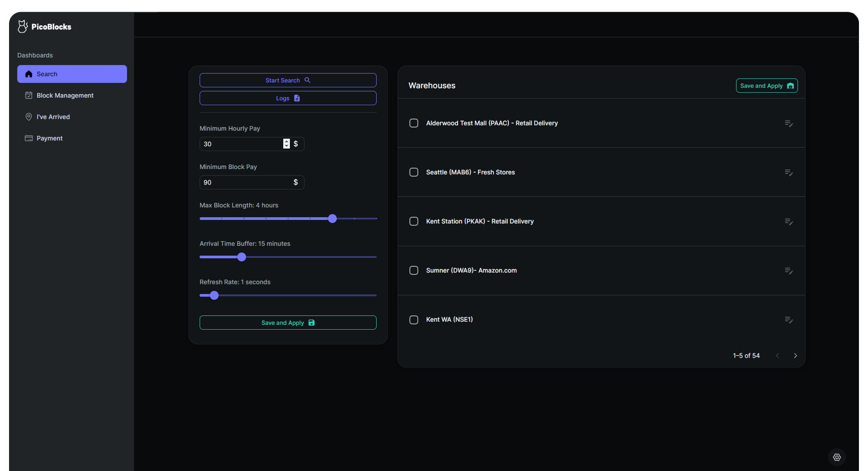Click edit icon for Seattle (MAB6) row
Image resolution: width=868 pixels, height=471 pixels.
(x=789, y=172)
